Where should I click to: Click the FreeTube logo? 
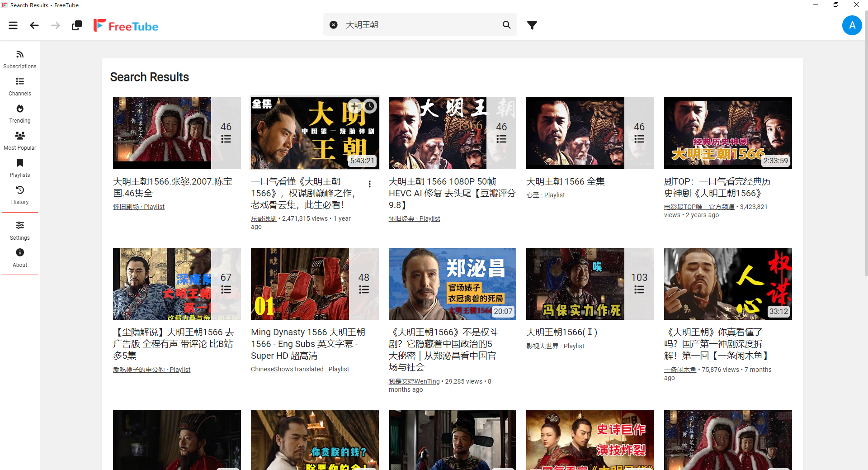click(x=126, y=26)
